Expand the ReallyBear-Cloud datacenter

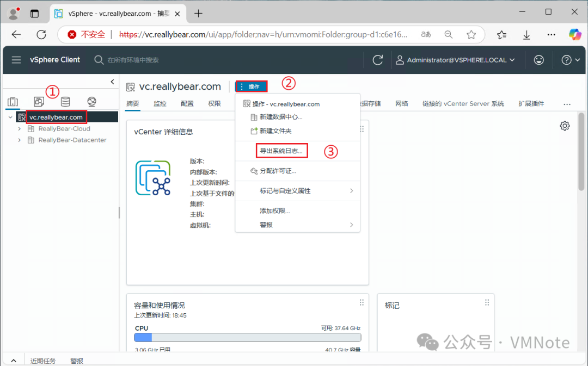tap(20, 128)
